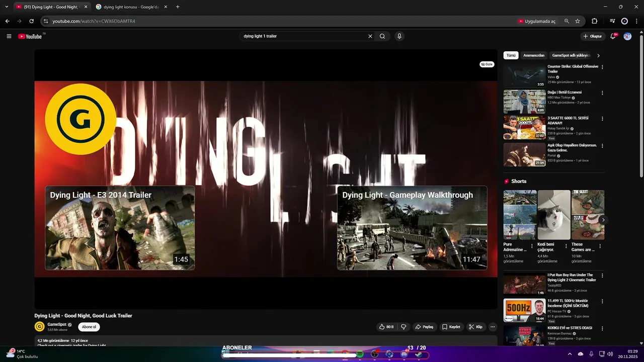Open YouTube notifications bell
This screenshot has width=644, height=362.
(x=613, y=36)
